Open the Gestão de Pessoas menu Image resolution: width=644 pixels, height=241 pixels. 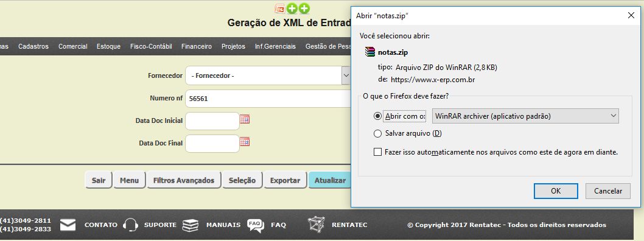327,46
